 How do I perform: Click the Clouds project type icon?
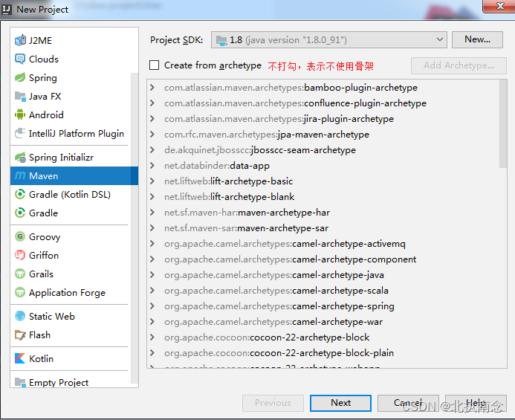point(20,59)
